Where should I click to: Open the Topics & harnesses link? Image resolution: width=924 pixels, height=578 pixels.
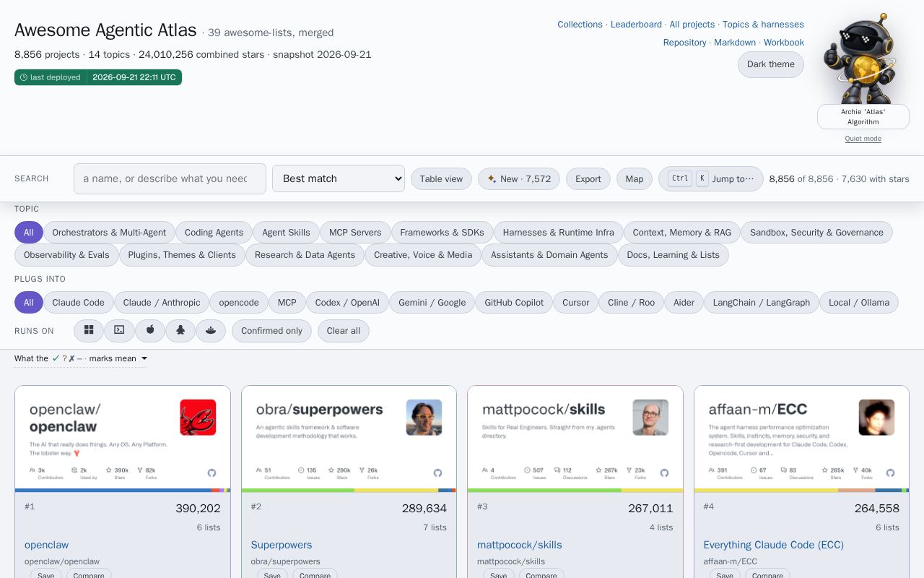(x=763, y=25)
